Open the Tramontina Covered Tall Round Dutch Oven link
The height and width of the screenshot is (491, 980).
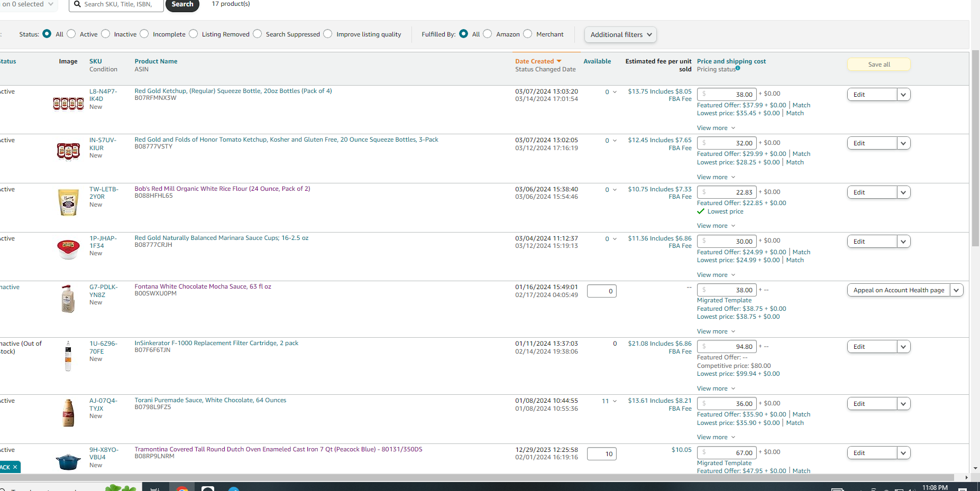[x=278, y=449]
